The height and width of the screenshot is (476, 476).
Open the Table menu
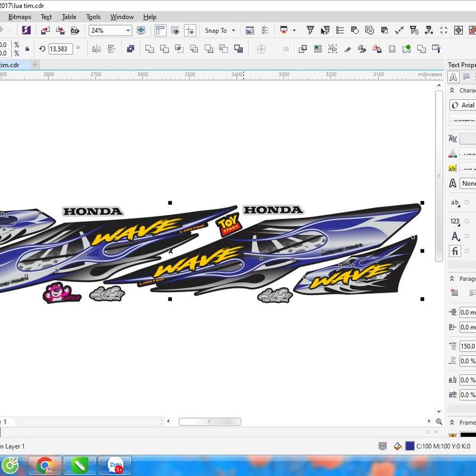click(69, 17)
